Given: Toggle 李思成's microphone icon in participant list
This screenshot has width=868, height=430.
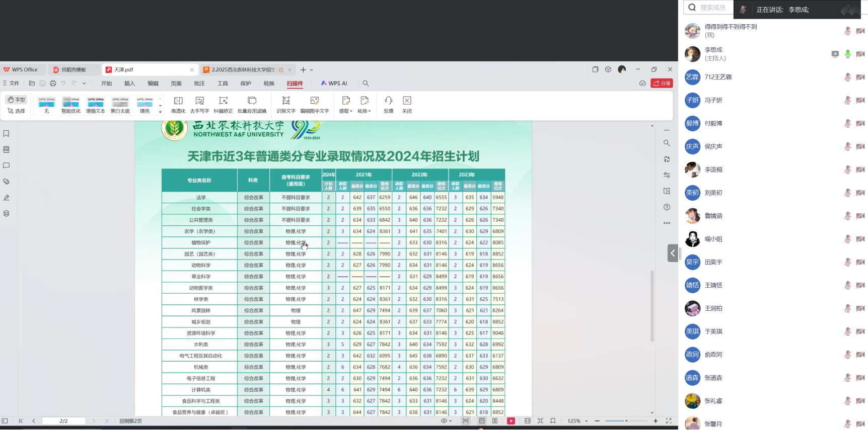Looking at the screenshot, I should [x=847, y=54].
